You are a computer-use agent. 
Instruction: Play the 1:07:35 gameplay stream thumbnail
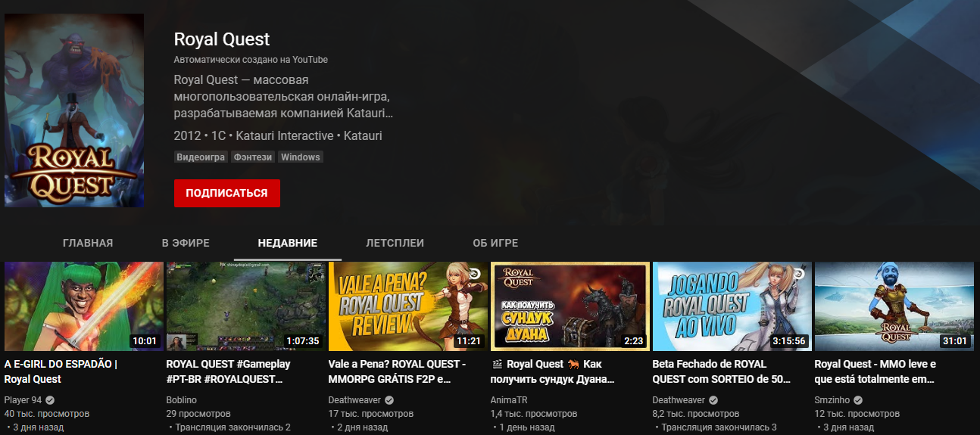pyautogui.click(x=246, y=306)
